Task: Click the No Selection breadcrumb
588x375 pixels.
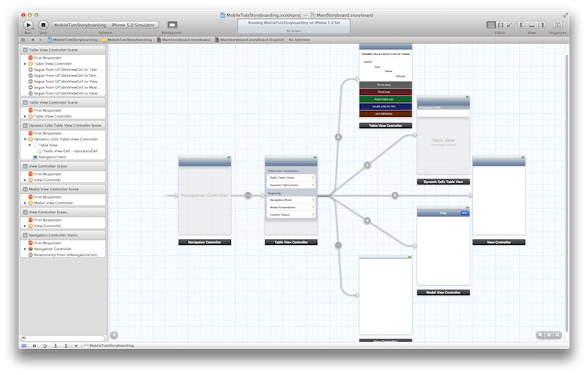Action: click(299, 40)
